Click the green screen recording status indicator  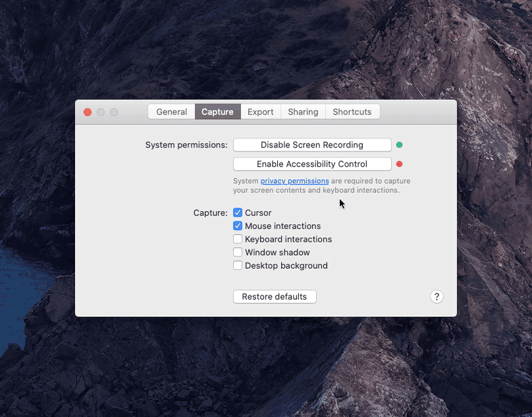(400, 145)
